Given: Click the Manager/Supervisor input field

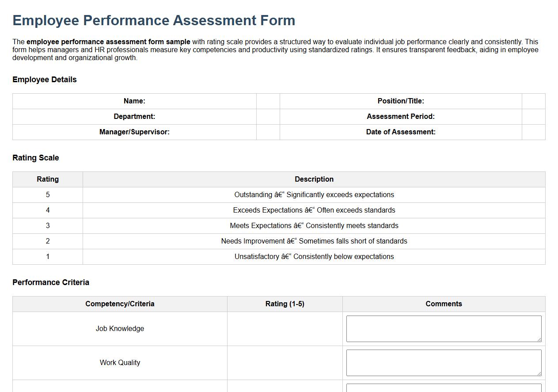Looking at the screenshot, I should (x=268, y=132).
